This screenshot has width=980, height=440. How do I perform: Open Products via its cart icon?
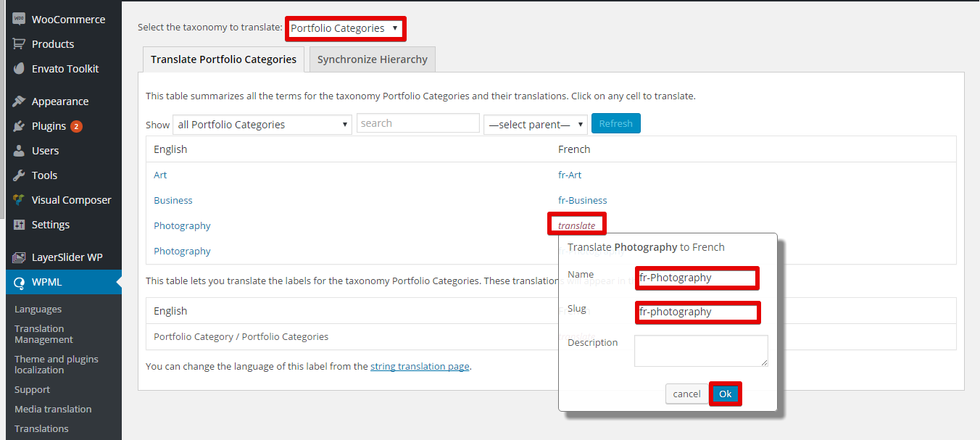pos(19,44)
